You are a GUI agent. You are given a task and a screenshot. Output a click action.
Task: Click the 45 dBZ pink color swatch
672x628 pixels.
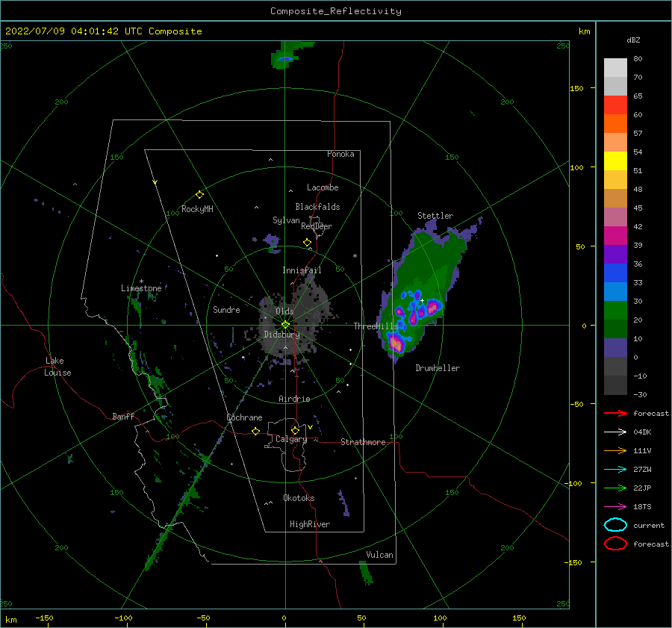[615, 217]
